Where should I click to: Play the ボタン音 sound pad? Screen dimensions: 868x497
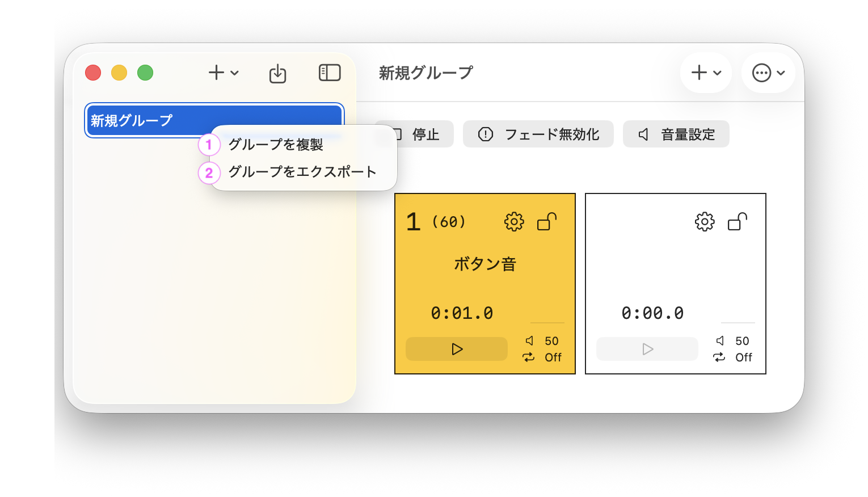point(457,349)
